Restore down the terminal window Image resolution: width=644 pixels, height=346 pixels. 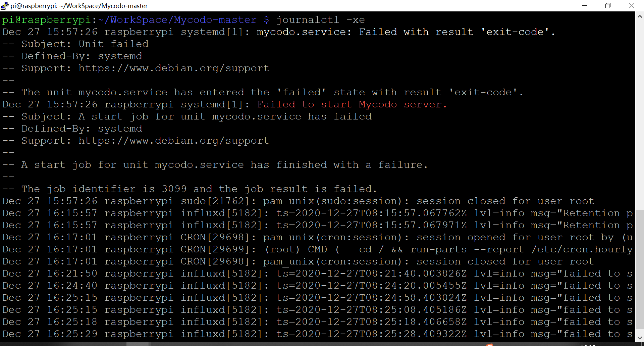pyautogui.click(x=608, y=6)
